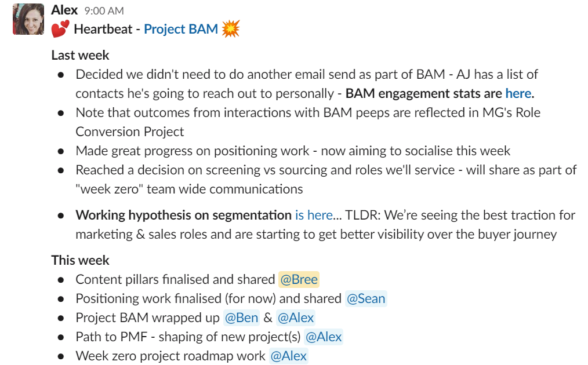Click the 'Heartbeat -' title text
This screenshot has height=365, width=588.
107,29
